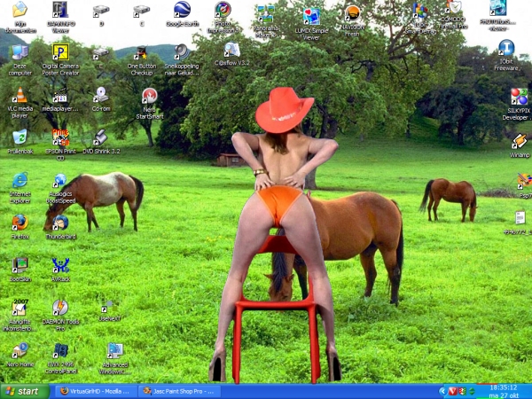This screenshot has height=399, width=532.
Task: Open the SILKYPIX Developer shortcut
Action: [x=518, y=98]
